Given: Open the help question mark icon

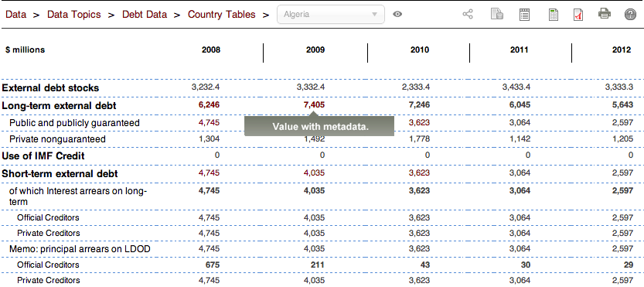Looking at the screenshot, I should tap(630, 15).
